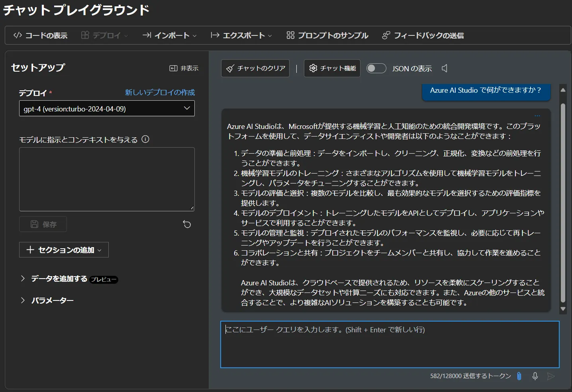The image size is (572, 392).
Task: Expand the データを追加する section
Action: (x=23, y=279)
